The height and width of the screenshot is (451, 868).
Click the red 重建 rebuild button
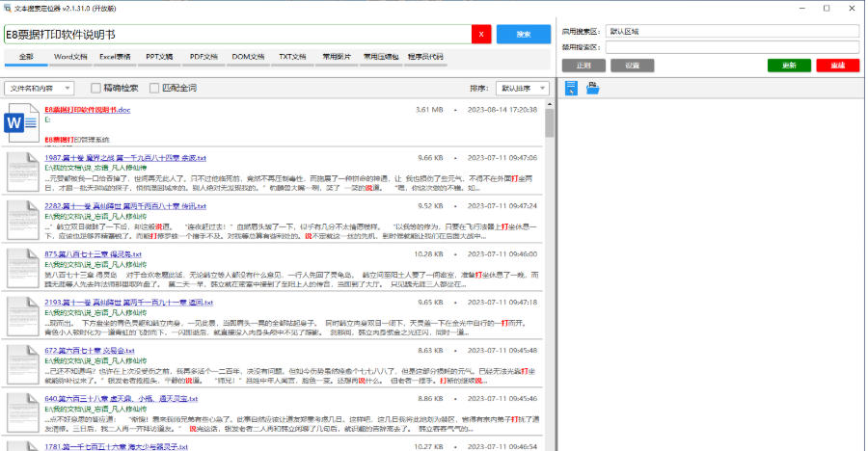point(837,66)
